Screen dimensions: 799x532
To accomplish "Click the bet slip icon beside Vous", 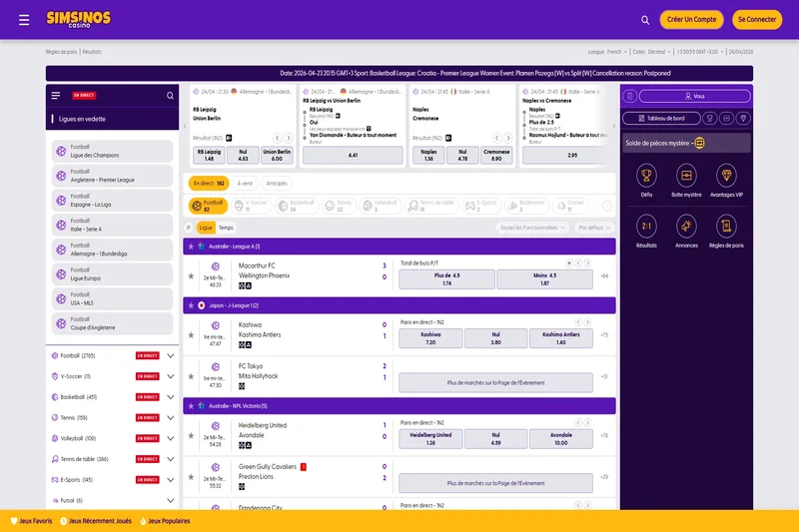I will pyautogui.click(x=630, y=96).
